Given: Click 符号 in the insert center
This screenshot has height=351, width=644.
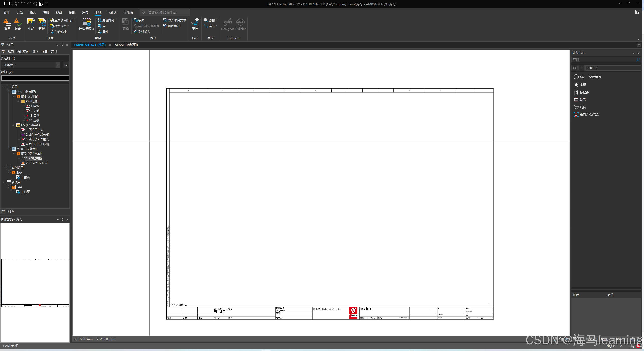Looking at the screenshot, I should (582, 100).
